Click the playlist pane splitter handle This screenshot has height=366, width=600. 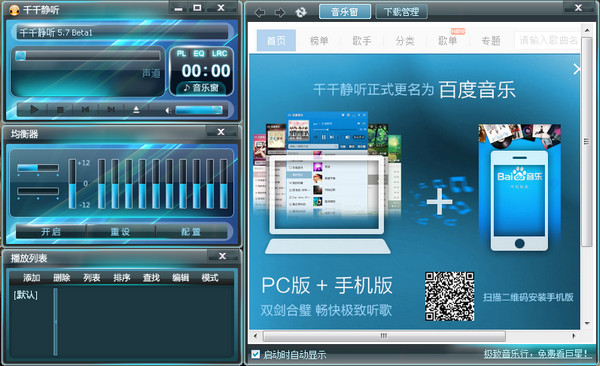55,322
